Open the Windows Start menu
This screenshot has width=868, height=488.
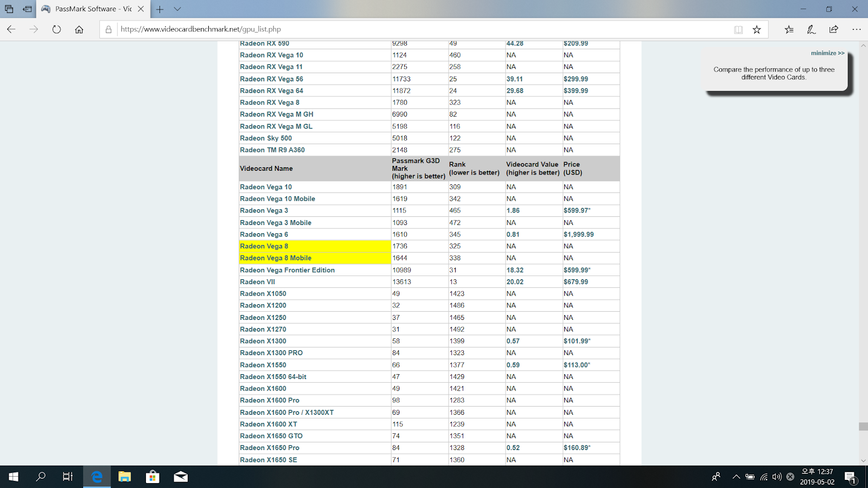click(14, 477)
